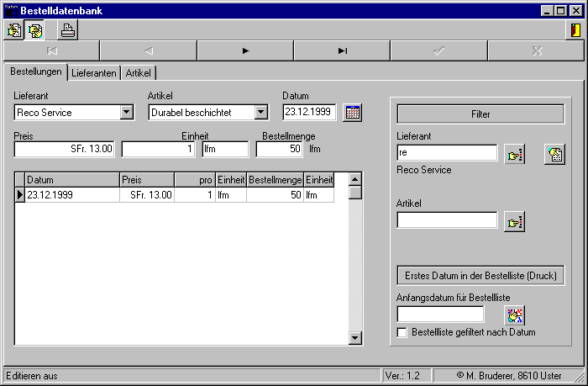Click the Anfangsdatum für Bestellliste input field

click(440, 314)
